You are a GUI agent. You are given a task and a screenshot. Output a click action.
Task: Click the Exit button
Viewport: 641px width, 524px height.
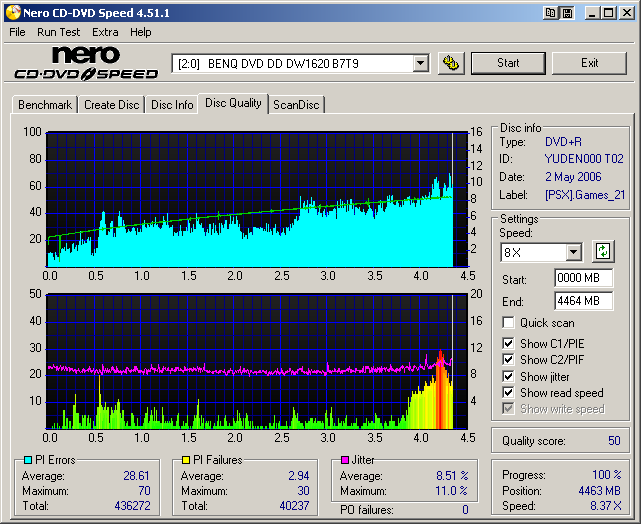[x=589, y=63]
